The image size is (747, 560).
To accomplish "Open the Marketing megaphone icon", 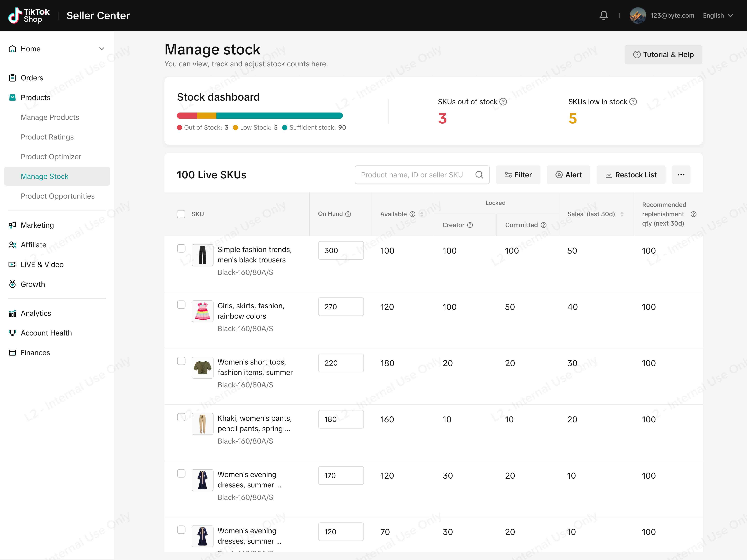I will 12,225.
